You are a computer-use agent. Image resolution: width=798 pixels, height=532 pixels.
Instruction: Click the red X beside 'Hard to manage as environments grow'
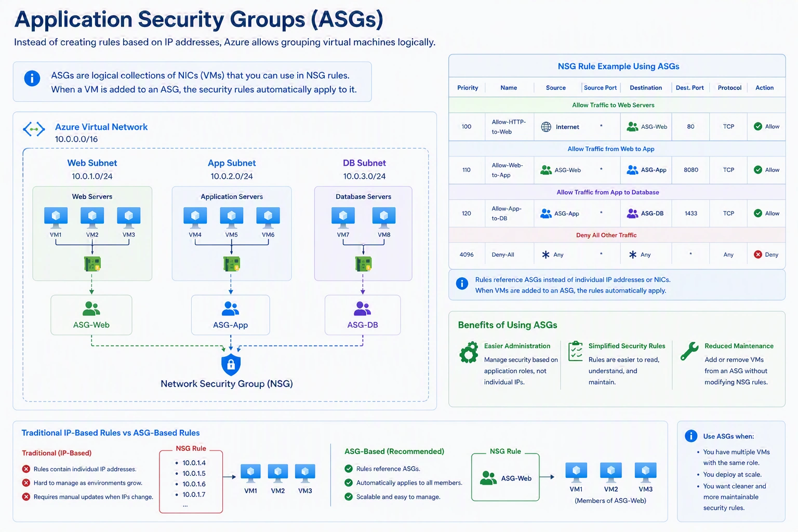tap(26, 483)
